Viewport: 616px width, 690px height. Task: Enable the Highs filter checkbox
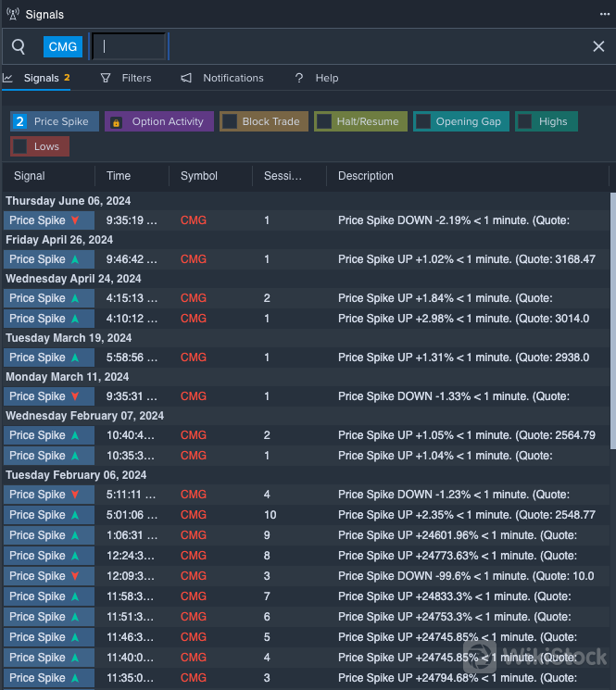pos(525,121)
